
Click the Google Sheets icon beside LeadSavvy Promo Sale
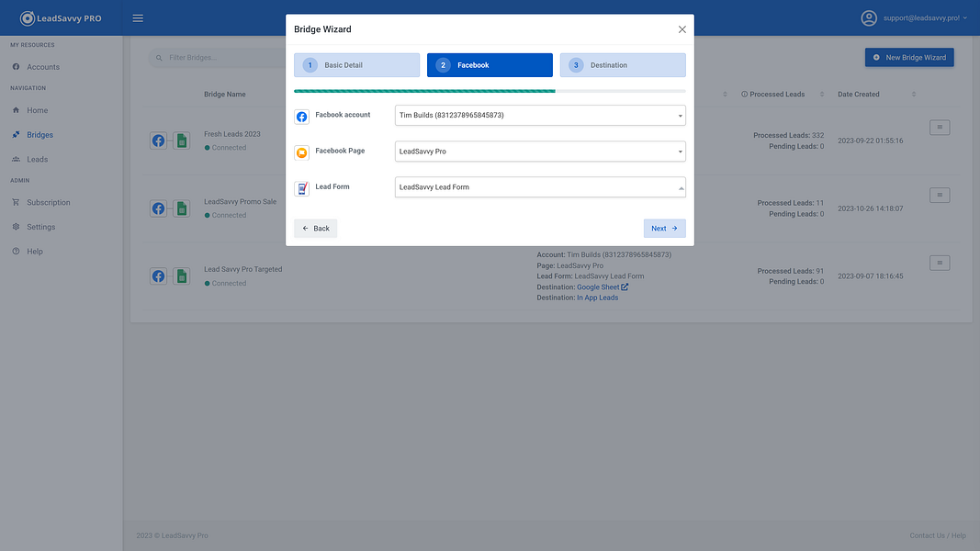[181, 208]
